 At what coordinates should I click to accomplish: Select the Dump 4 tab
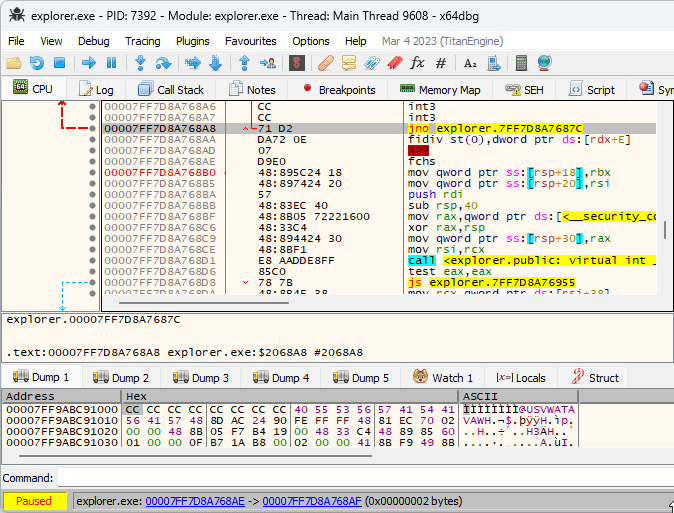coord(281,378)
